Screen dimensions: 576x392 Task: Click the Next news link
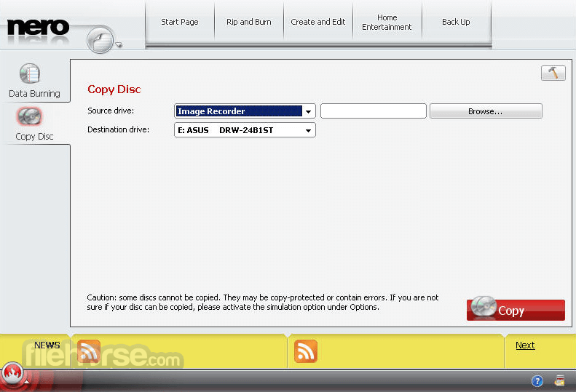[x=525, y=345]
